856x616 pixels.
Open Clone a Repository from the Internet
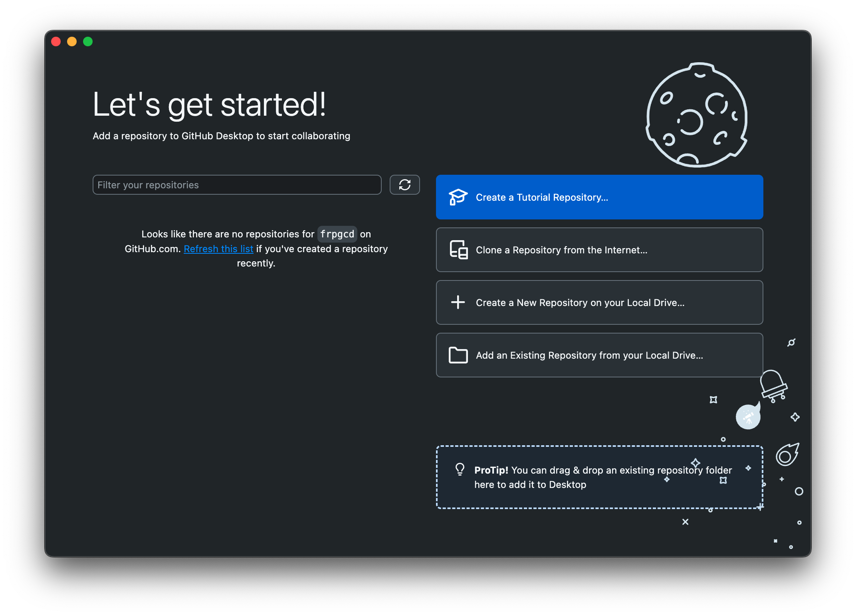[599, 250]
